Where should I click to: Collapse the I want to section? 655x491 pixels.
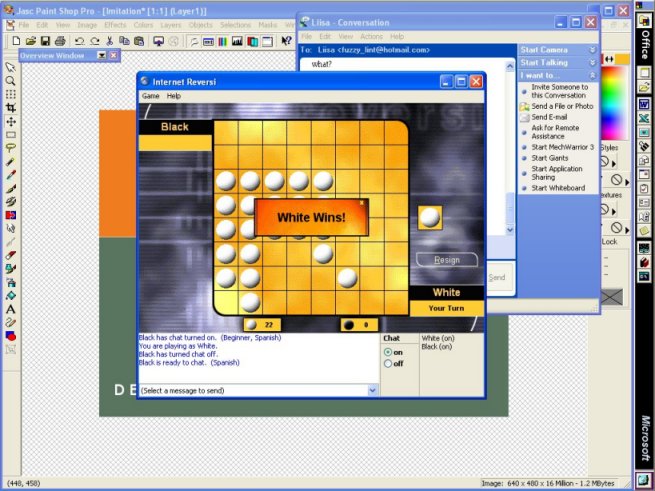(x=592, y=76)
